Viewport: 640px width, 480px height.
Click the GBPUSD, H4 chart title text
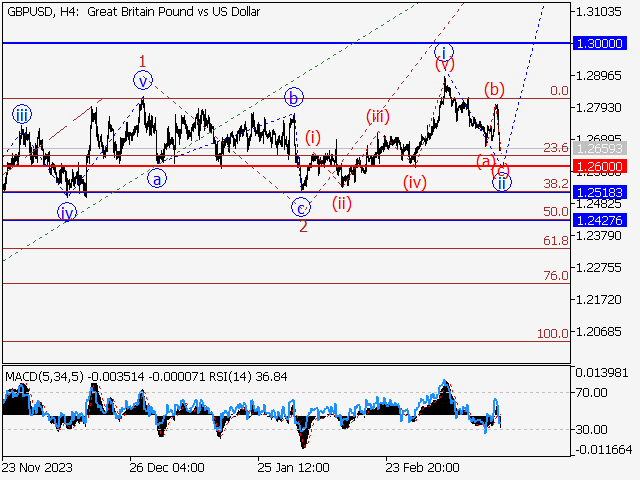[133, 12]
